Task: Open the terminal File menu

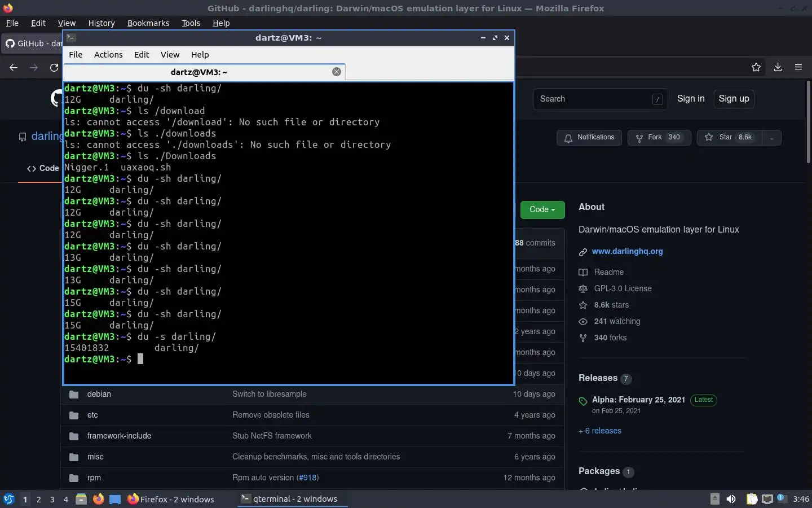Action: click(x=76, y=55)
